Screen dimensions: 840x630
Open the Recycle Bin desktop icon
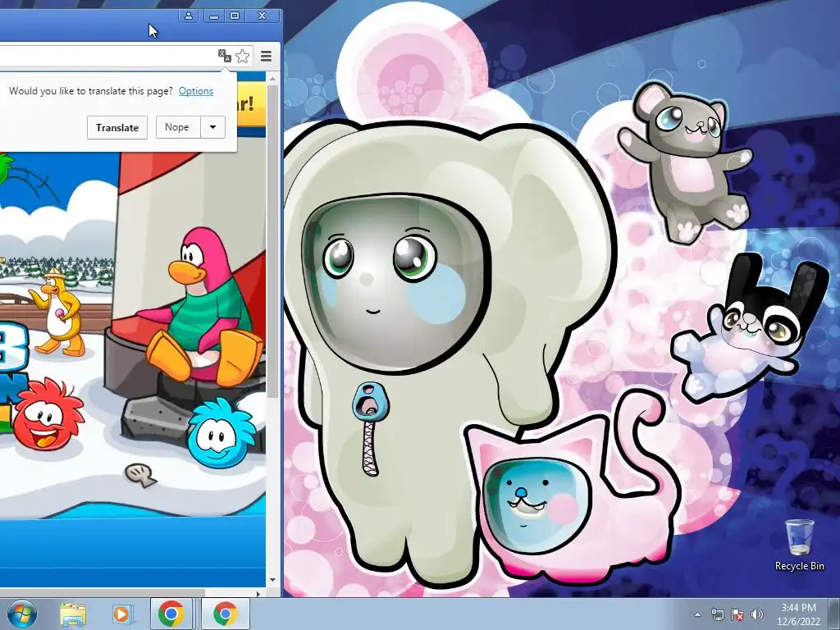[x=799, y=545]
